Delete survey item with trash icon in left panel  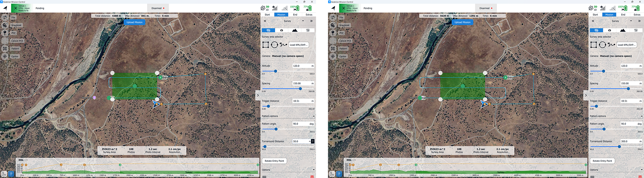pyautogui.click(x=312, y=177)
